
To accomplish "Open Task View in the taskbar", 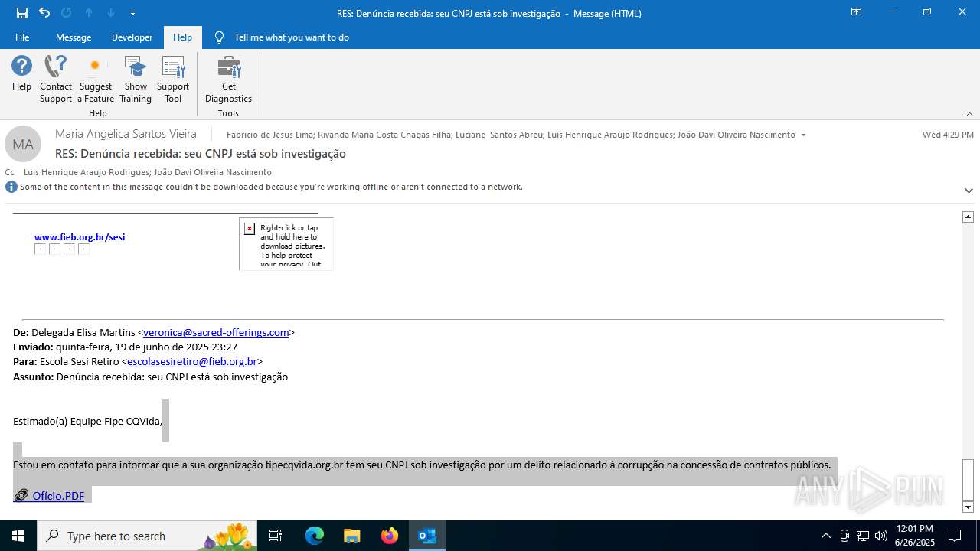I will 276,536.
